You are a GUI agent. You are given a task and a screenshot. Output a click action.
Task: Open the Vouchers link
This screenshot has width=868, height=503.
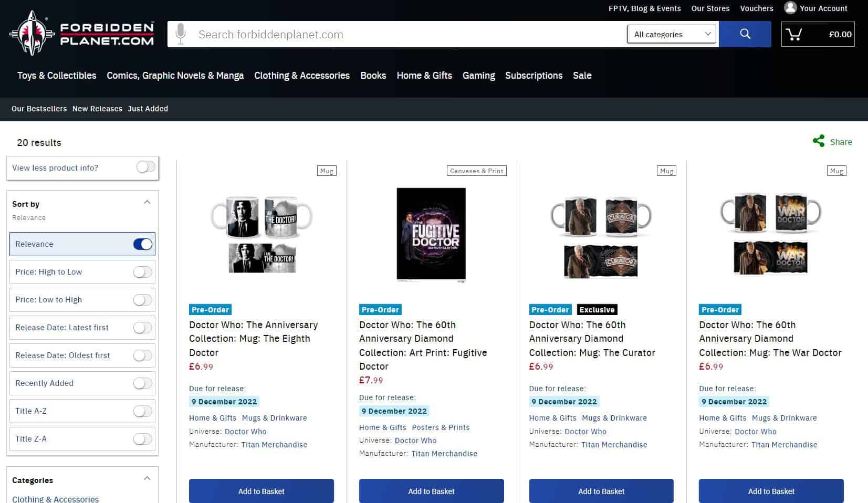[757, 8]
